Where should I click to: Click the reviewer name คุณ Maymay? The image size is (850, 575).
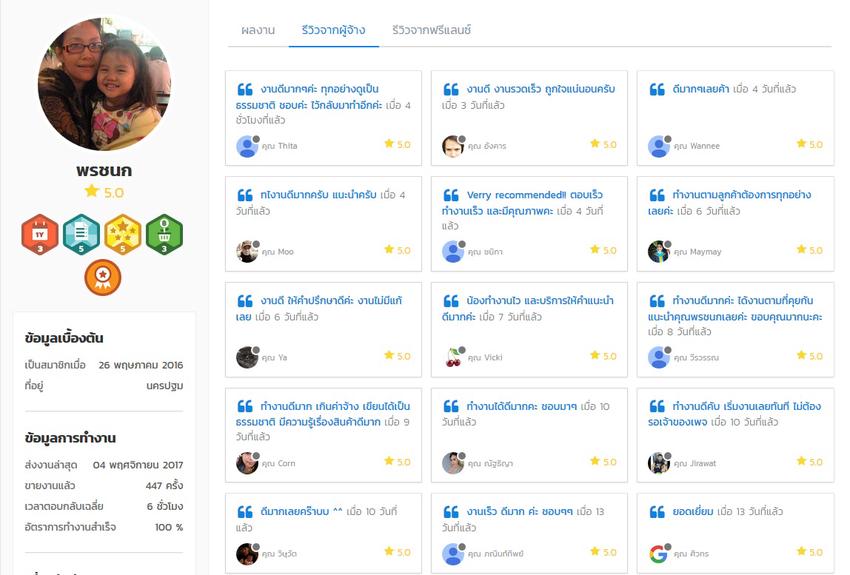click(698, 252)
